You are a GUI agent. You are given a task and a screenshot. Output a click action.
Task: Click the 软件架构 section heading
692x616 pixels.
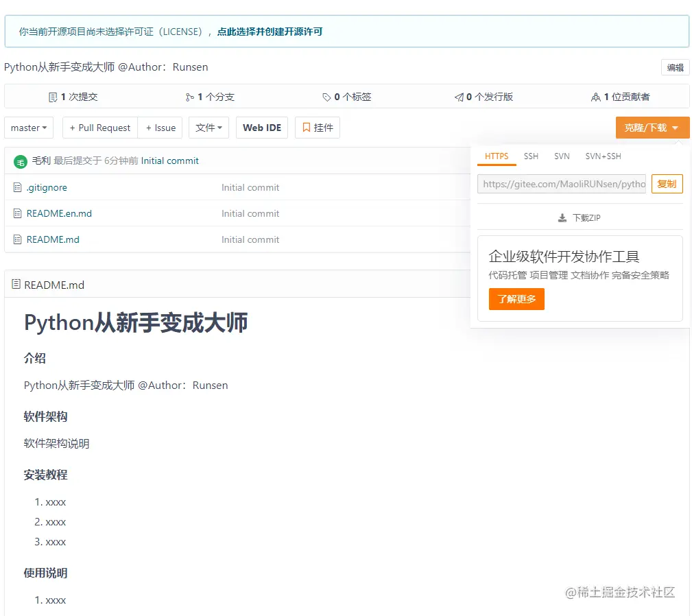45,416
